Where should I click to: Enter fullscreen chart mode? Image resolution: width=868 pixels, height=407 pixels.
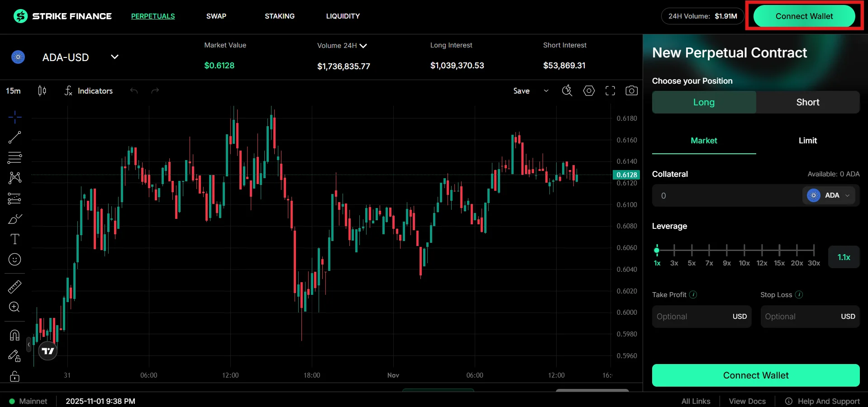tap(610, 91)
